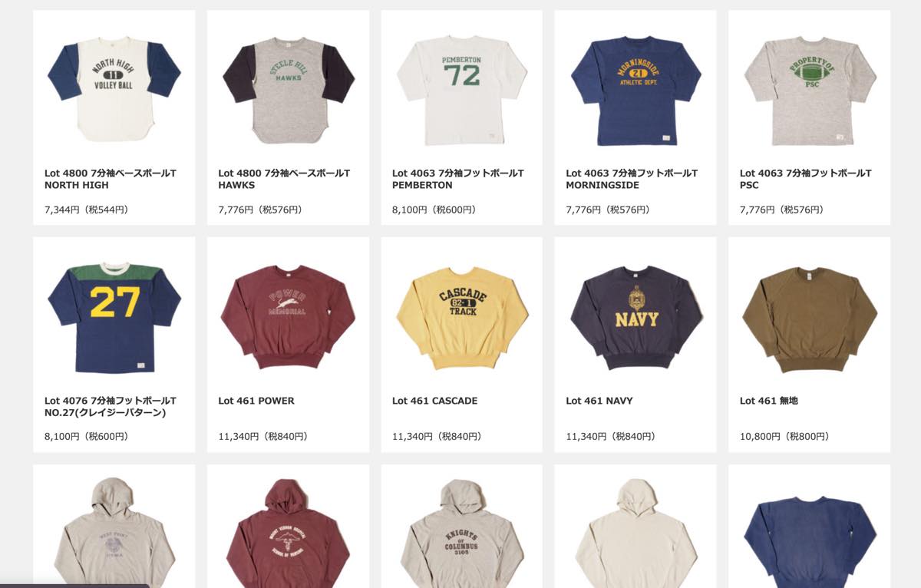The image size is (921, 588).
Task: View the PSC football shirt image
Action: [810, 88]
